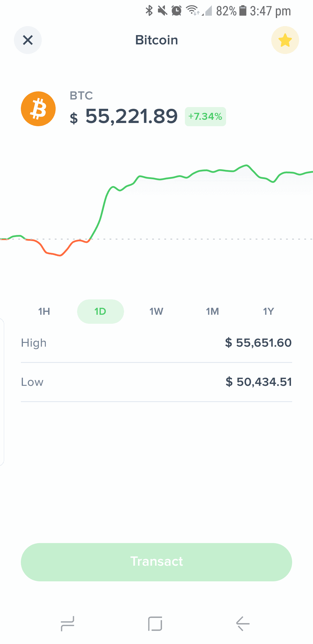Tap the muted sound status icon

pos(163,11)
